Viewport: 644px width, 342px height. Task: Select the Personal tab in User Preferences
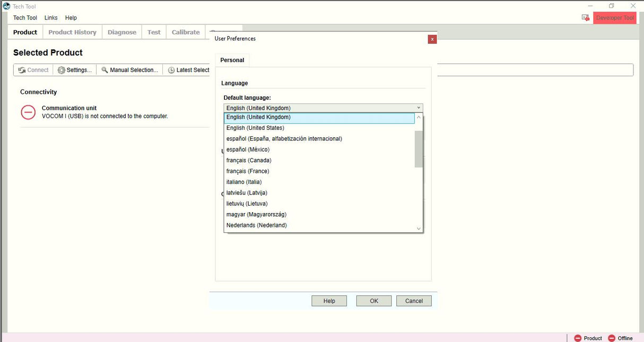pos(232,60)
